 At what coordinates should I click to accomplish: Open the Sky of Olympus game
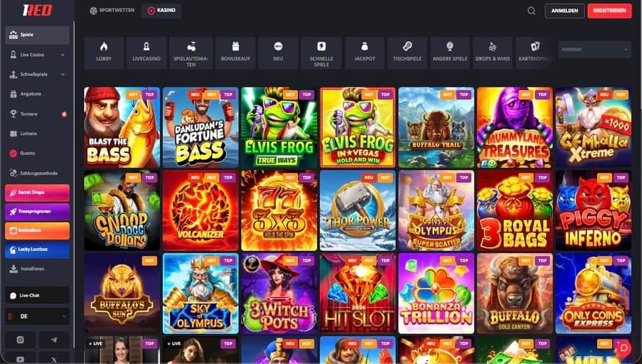(201, 294)
